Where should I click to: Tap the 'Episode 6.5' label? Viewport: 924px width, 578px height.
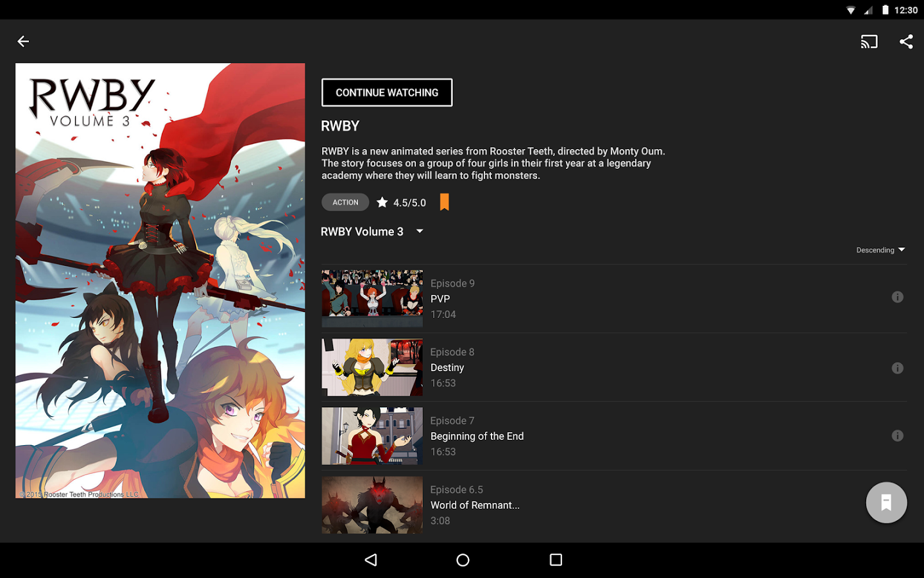point(456,489)
